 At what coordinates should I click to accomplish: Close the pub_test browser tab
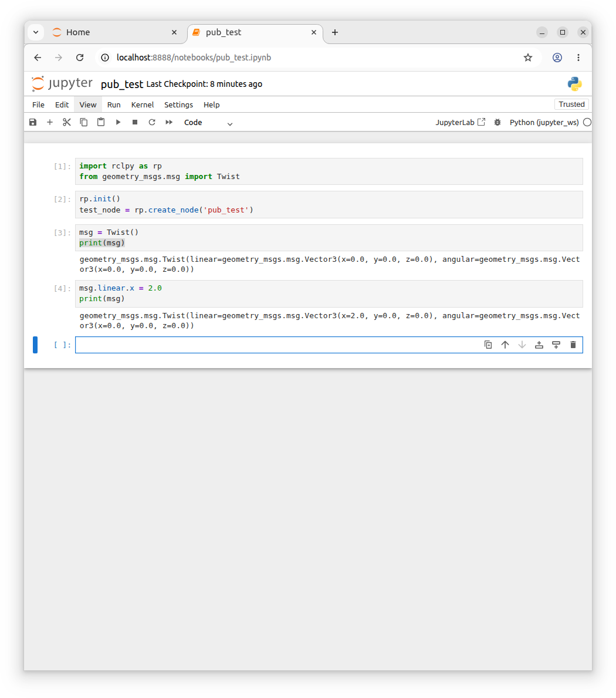coord(313,32)
